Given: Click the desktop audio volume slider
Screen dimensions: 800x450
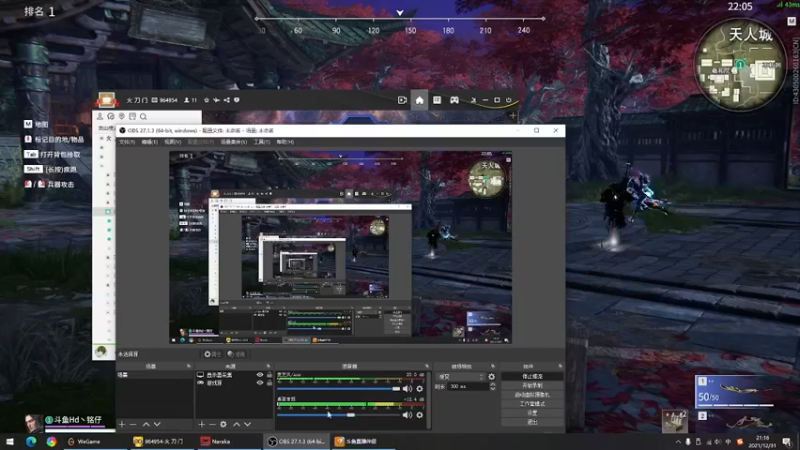Looking at the screenshot, I should [339, 415].
